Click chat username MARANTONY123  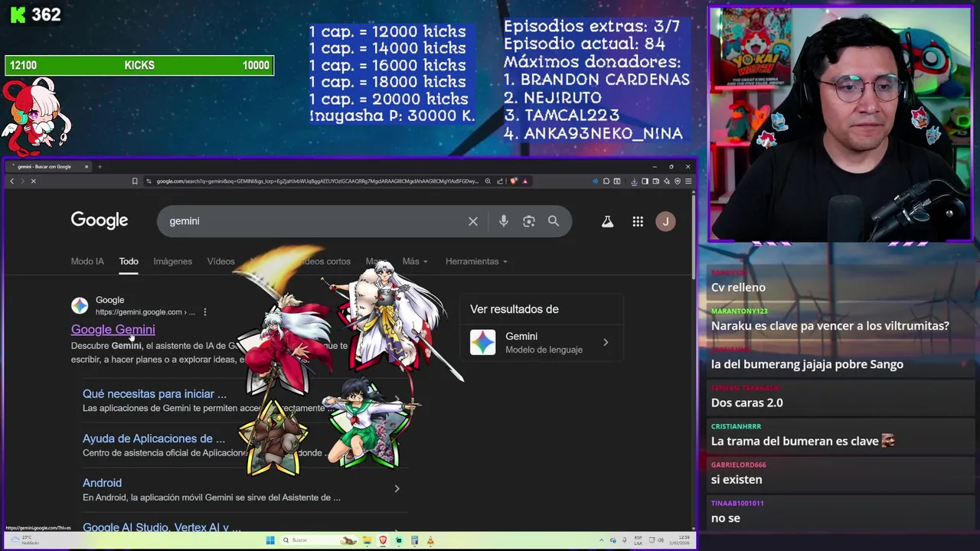coord(739,311)
